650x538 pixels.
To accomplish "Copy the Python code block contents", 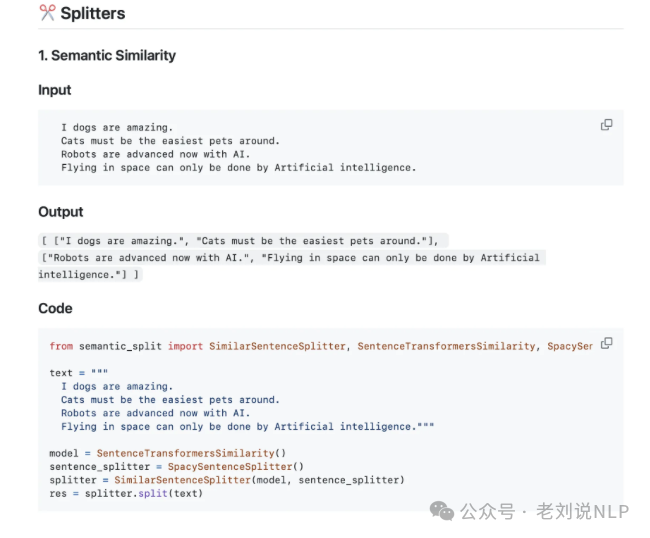I will (606, 344).
